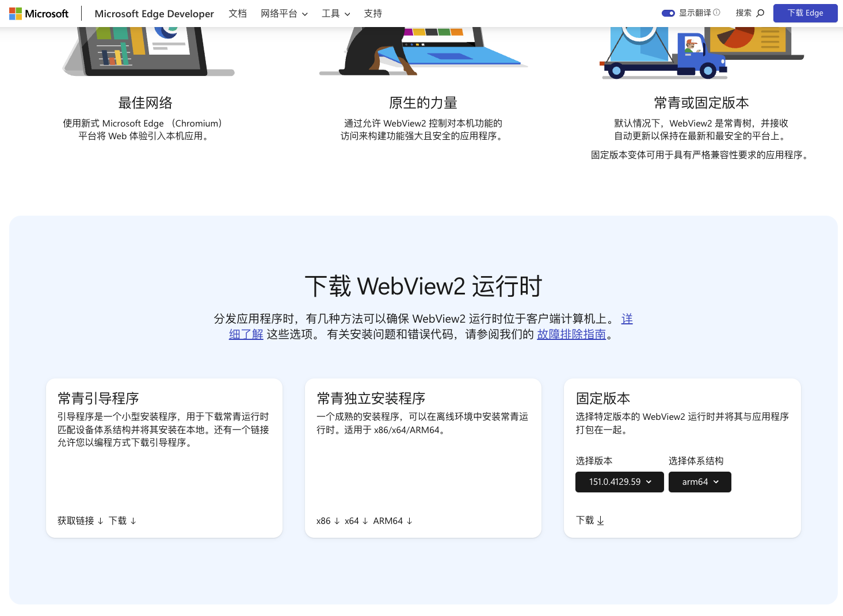843x616 pixels.
Task: Download the 固定版本 package
Action: [590, 521]
